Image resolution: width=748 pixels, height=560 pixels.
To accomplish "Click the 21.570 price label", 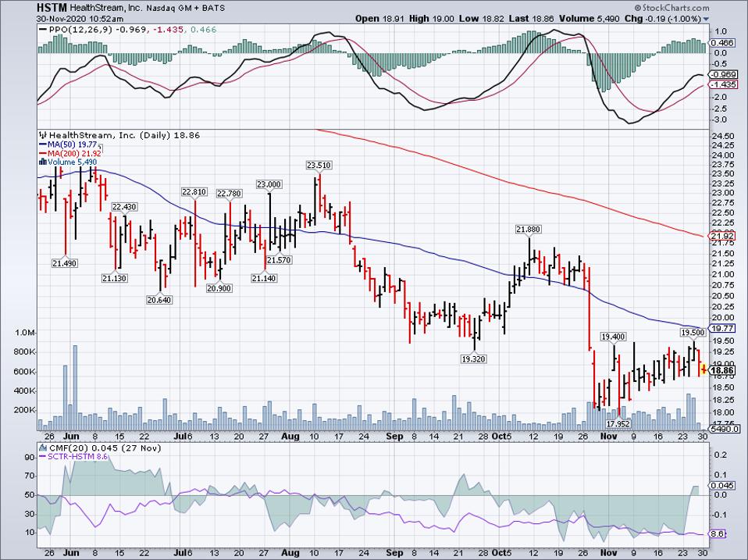I will [279, 260].
